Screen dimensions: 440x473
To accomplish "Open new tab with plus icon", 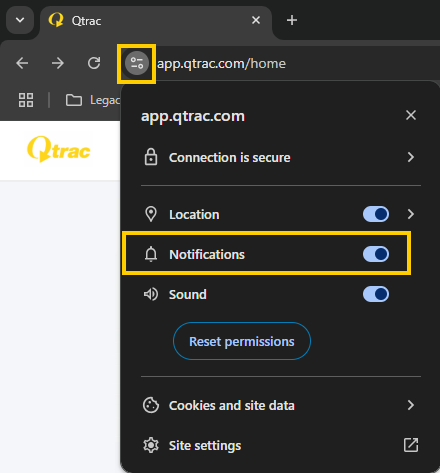I will 292,20.
